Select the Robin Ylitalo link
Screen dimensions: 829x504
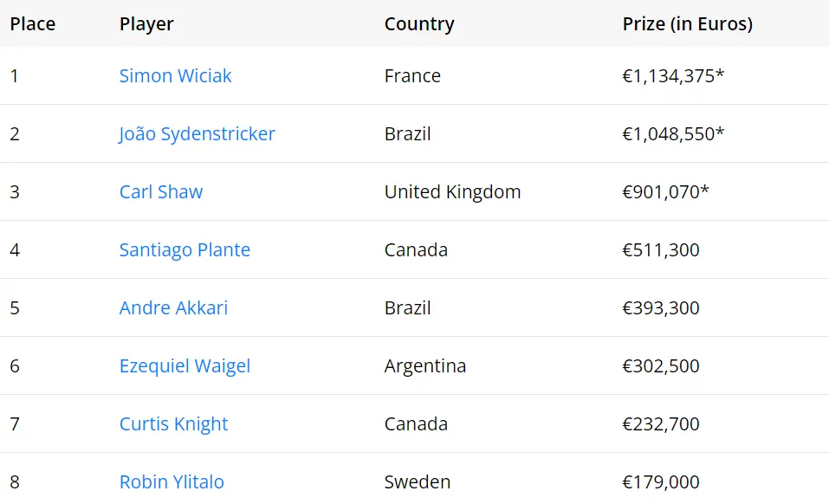click(172, 482)
